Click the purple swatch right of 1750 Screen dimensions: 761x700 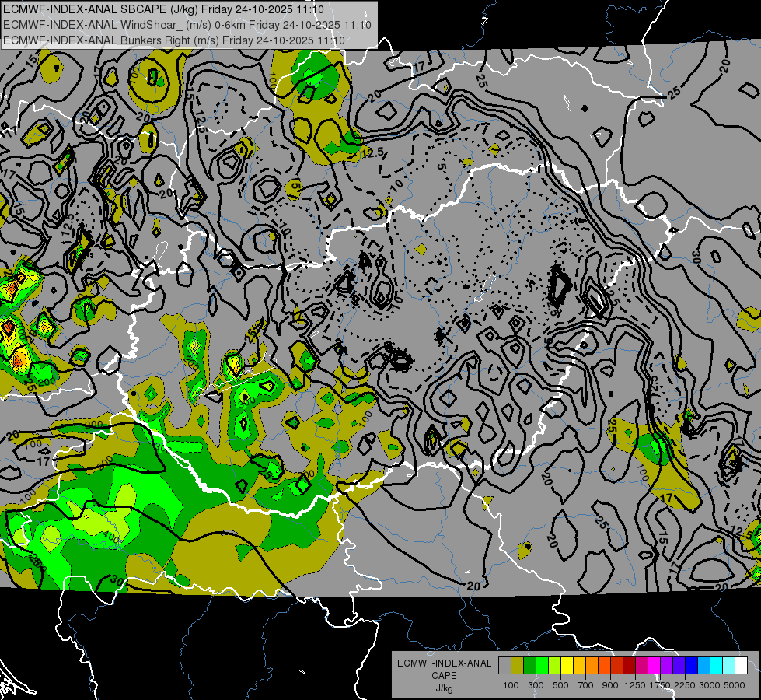pos(666,666)
